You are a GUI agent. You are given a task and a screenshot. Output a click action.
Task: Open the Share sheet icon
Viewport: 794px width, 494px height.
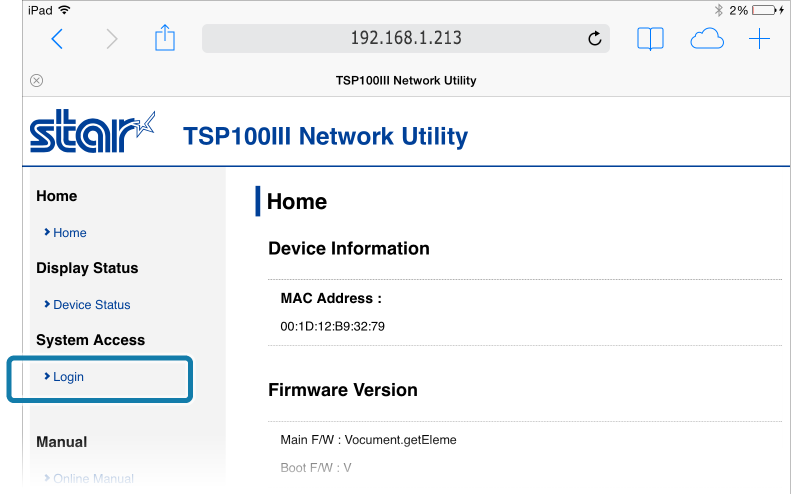click(x=165, y=38)
